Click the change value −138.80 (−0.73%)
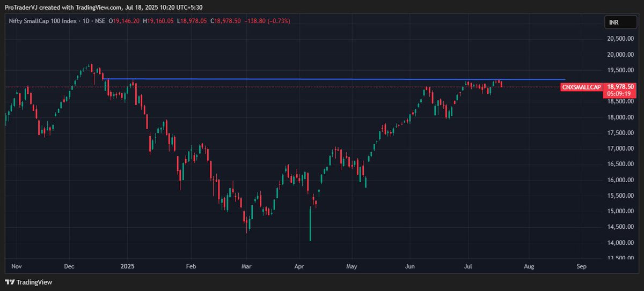This screenshot has width=644, height=291. [267, 21]
